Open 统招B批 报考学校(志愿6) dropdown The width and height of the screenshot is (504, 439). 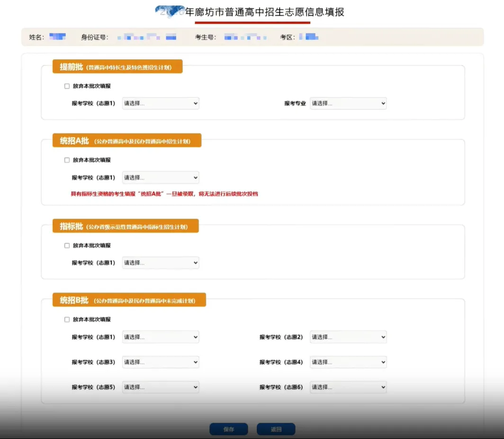click(348, 387)
